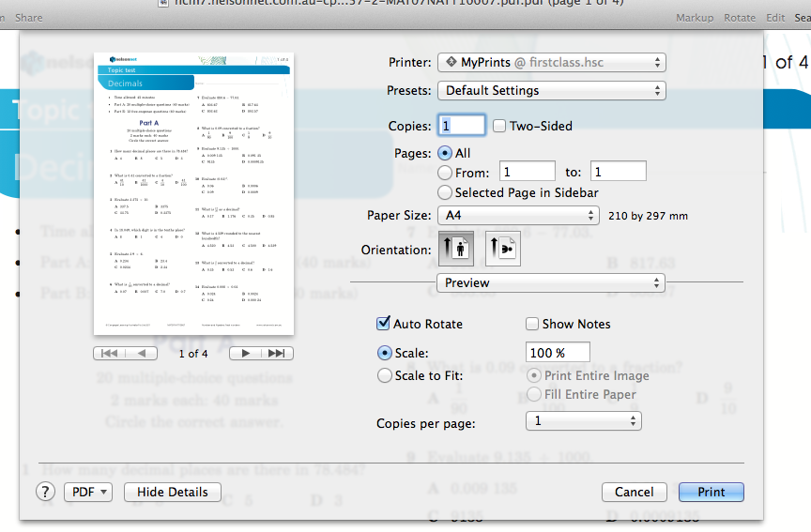The height and width of the screenshot is (532, 811).
Task: Go to previous page in preview navigation
Action: coord(142,353)
